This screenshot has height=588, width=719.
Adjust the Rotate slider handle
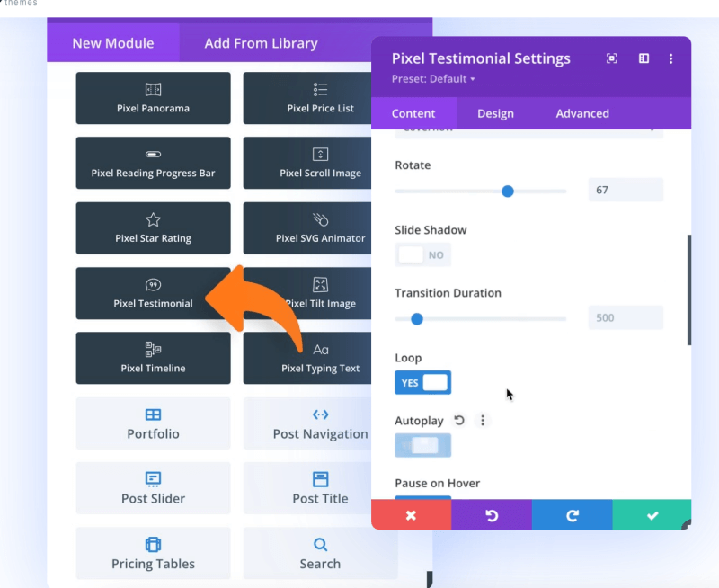click(507, 192)
